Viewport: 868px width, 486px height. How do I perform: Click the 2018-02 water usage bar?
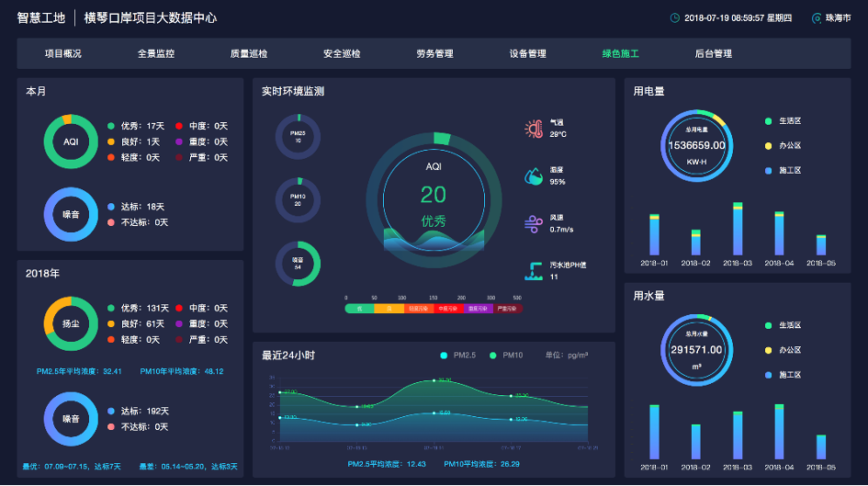click(696, 442)
